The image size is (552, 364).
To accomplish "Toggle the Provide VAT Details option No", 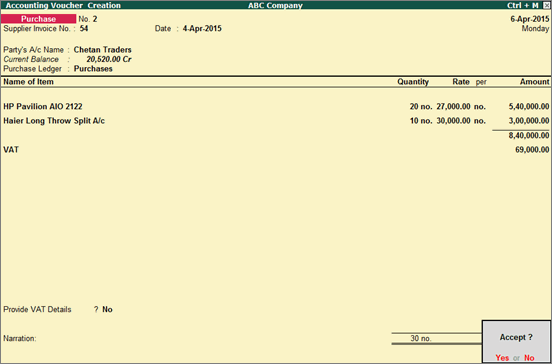I will click(x=107, y=309).
